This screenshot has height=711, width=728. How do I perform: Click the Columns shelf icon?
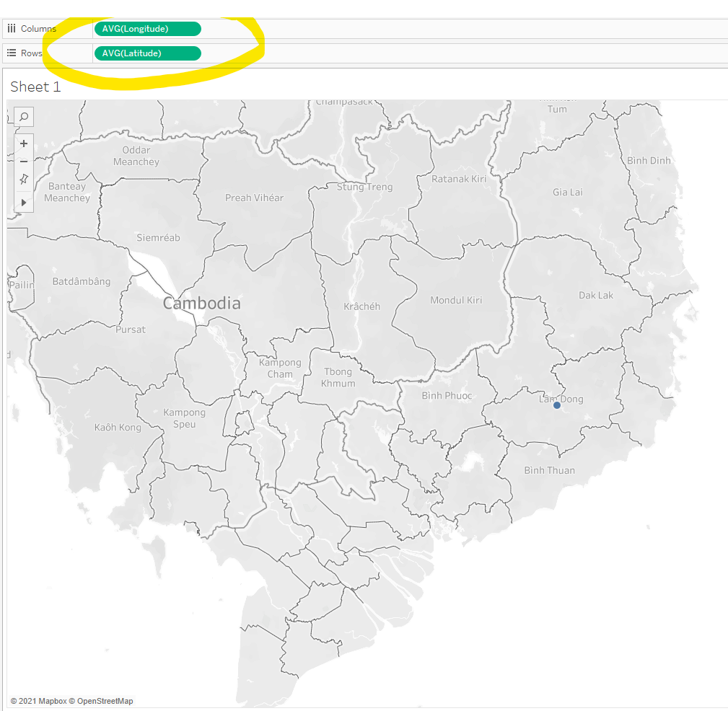point(12,29)
